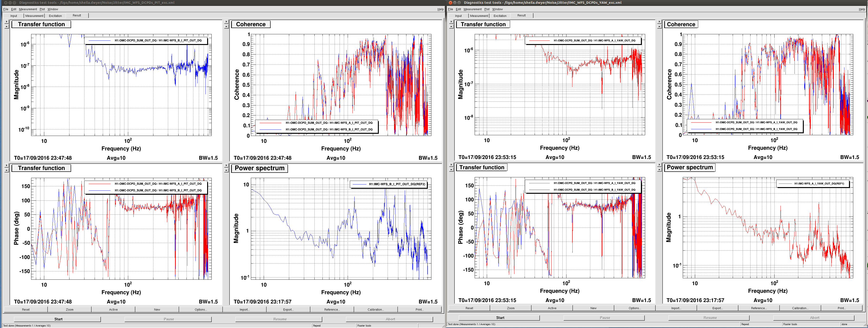Click Active button in PIT window
This screenshot has width=868, height=328.
coord(113,309)
